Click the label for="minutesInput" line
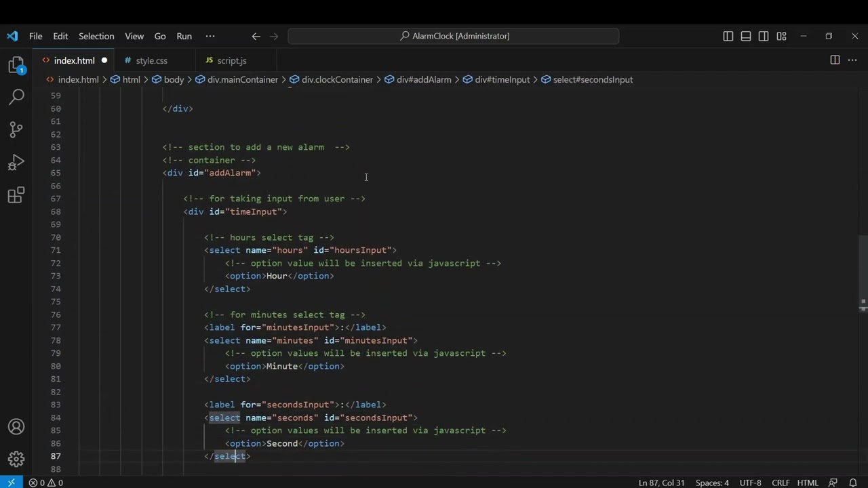 (295, 327)
